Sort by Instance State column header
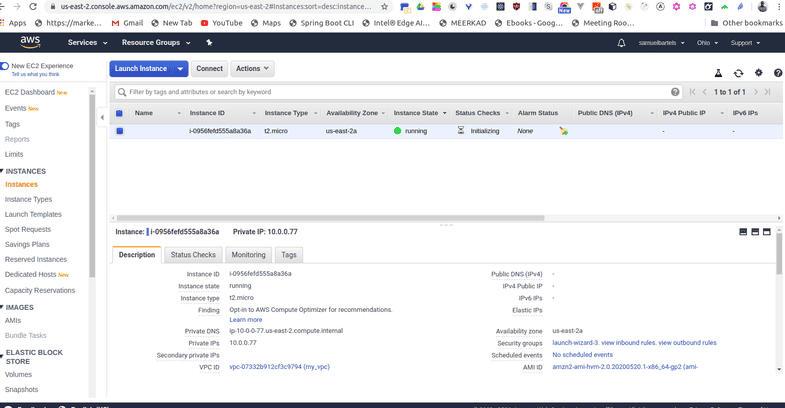This screenshot has width=785, height=408. [x=416, y=113]
